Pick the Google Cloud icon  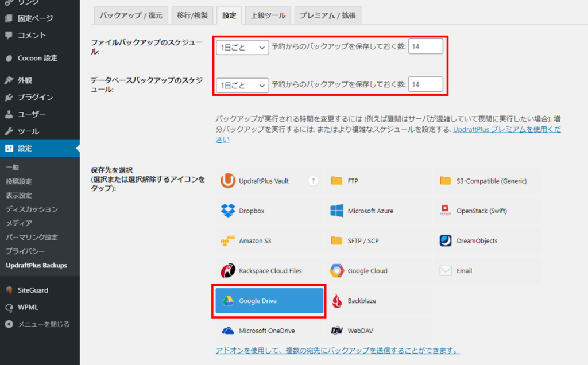tap(336, 270)
